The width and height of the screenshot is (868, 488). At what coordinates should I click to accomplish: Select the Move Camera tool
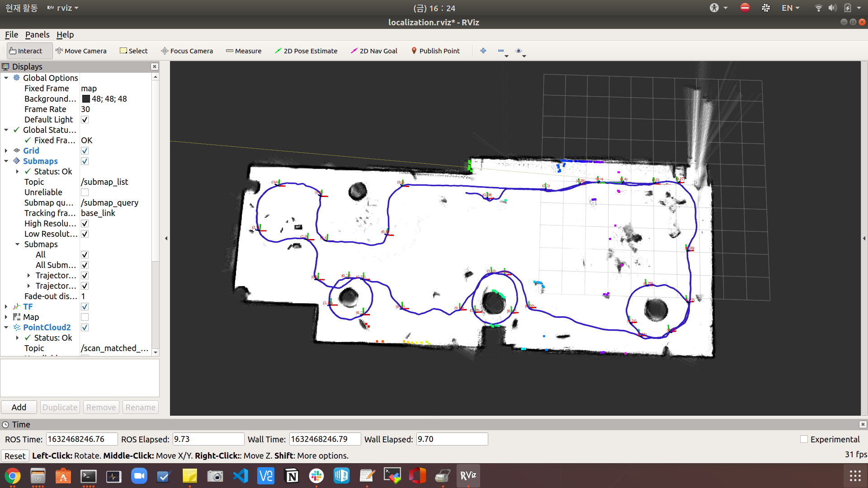point(81,51)
